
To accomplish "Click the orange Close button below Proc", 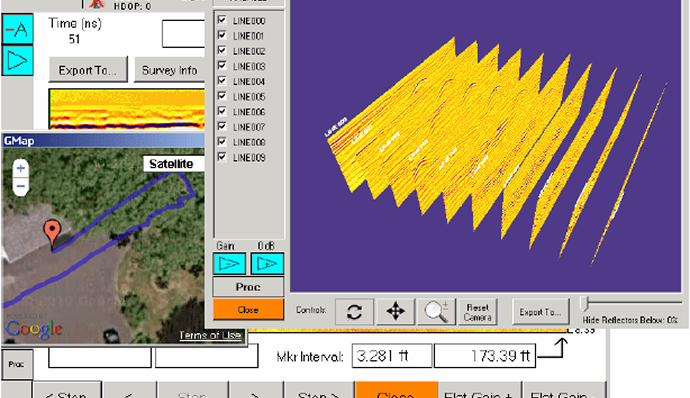I will tap(248, 310).
